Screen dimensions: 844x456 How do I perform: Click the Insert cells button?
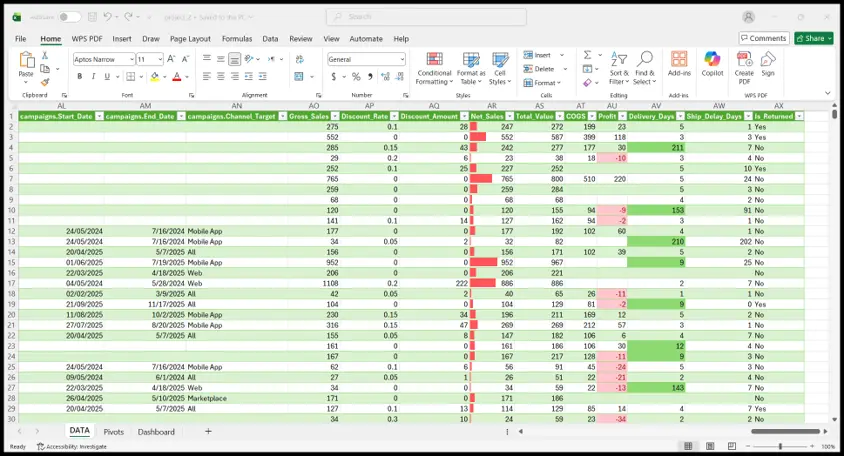coord(537,55)
